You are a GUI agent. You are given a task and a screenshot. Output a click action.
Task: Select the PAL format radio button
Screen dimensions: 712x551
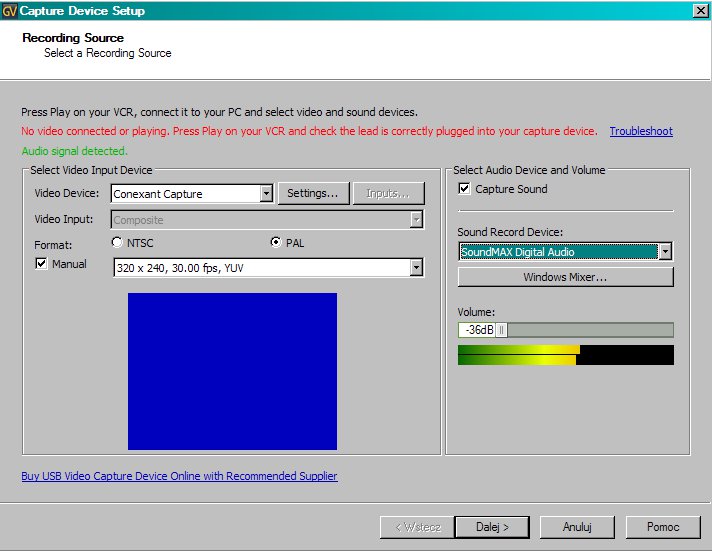[275, 242]
